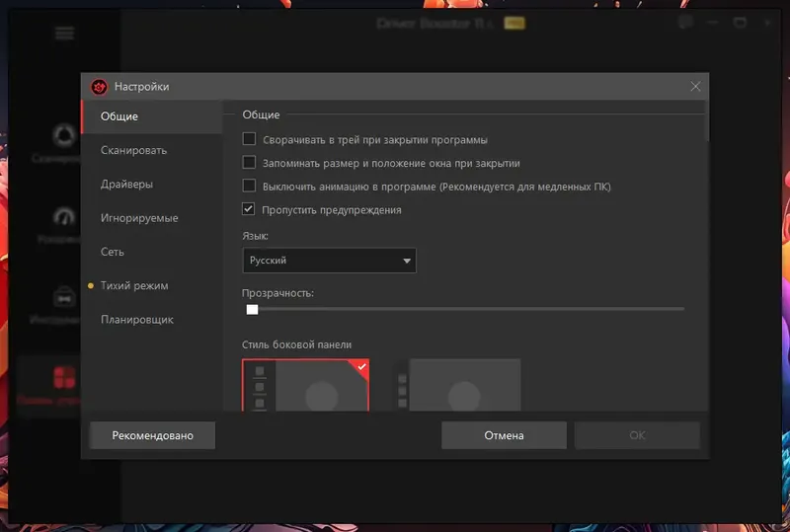Open the Сеть settings tab

pos(152,252)
